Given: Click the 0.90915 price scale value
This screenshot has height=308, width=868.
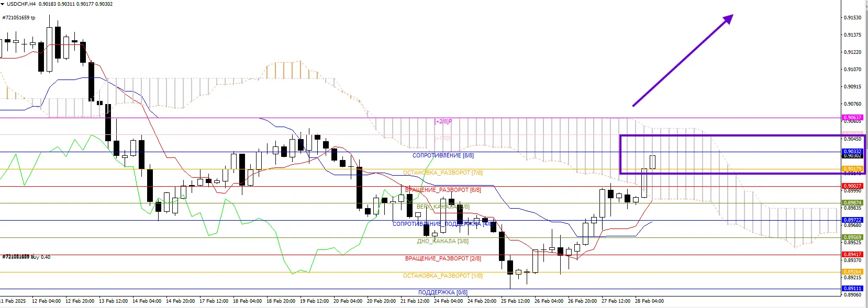Looking at the screenshot, I should tap(853, 87).
